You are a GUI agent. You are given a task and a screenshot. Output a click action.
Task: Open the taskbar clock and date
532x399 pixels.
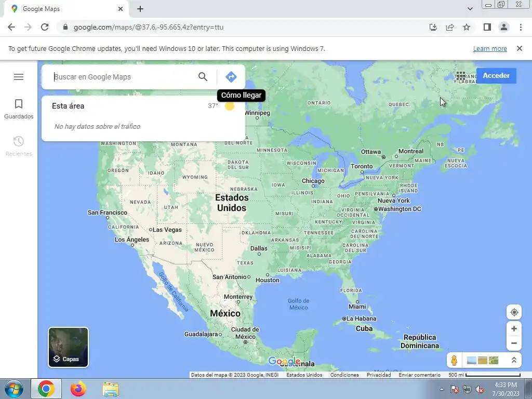coord(506,389)
